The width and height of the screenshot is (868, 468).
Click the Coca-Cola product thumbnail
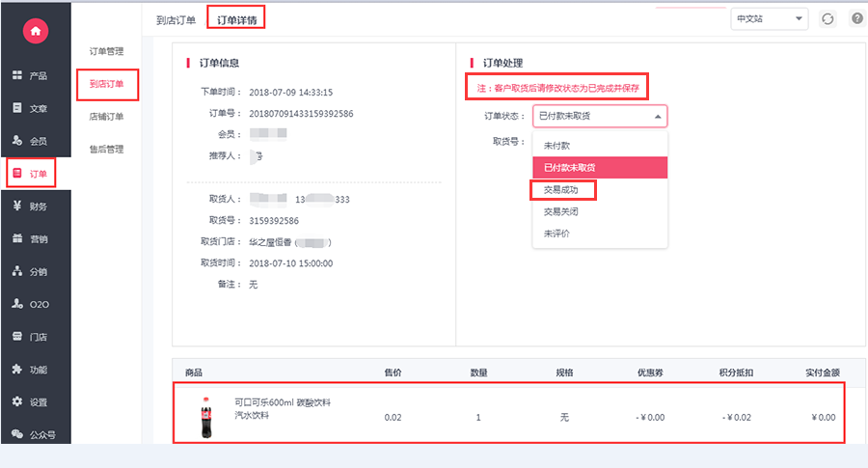(x=206, y=417)
